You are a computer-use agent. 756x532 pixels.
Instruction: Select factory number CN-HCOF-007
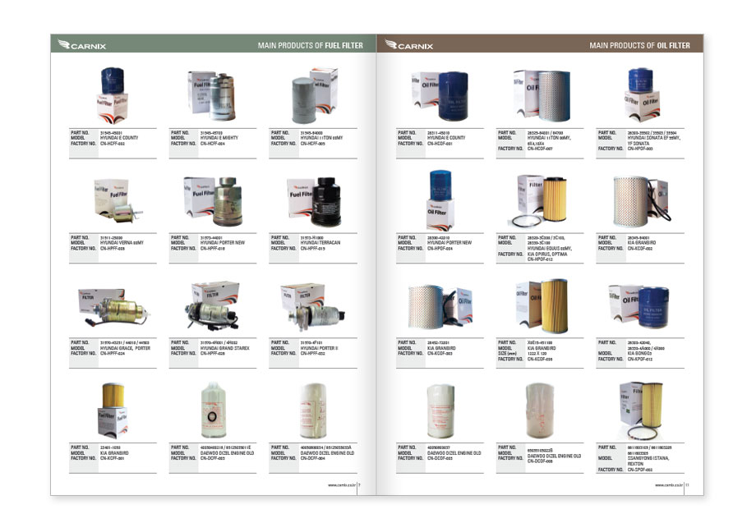[540, 149]
